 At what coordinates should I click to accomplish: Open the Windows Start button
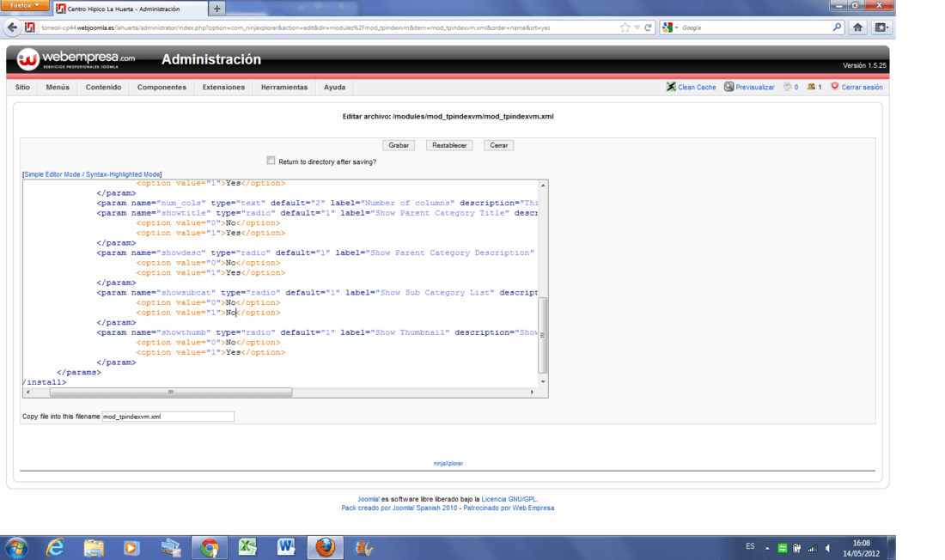coord(16,548)
